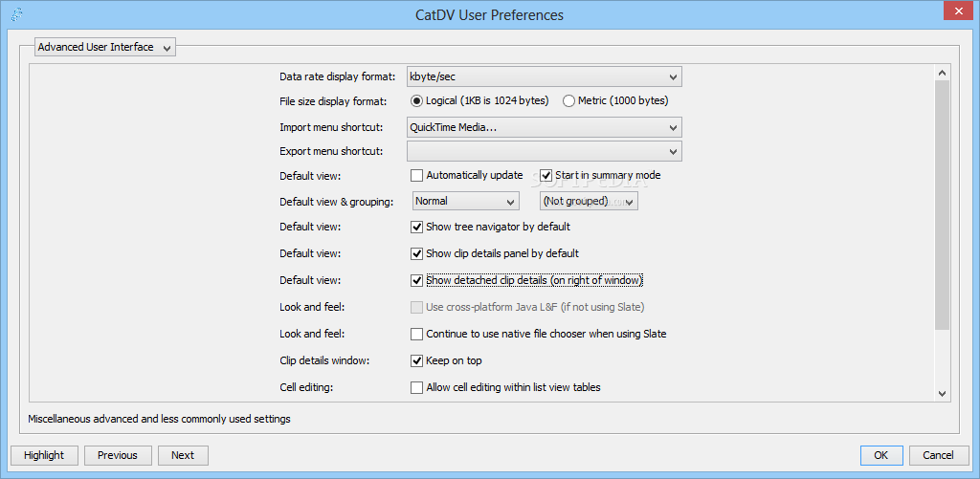Click the scrollbar up arrow

(943, 73)
